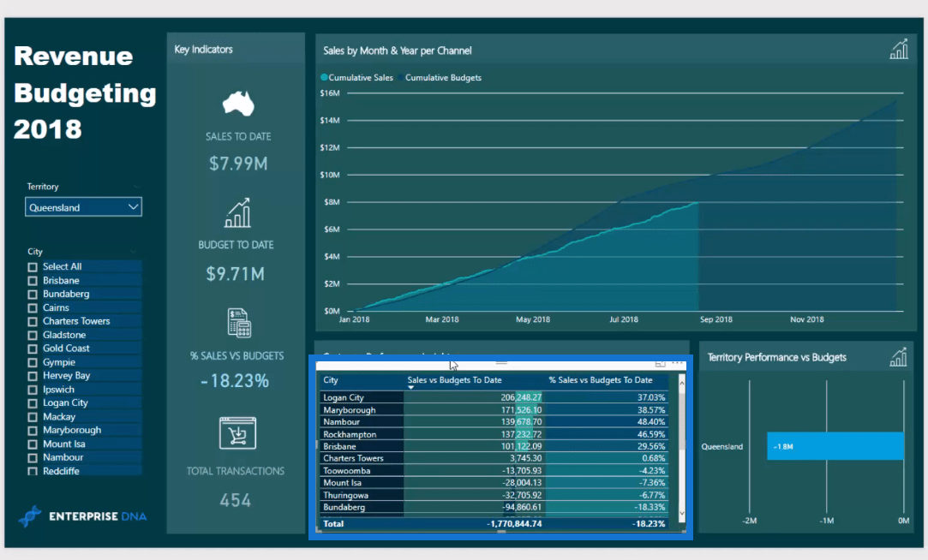Click the 454 total transactions value

[x=235, y=500]
